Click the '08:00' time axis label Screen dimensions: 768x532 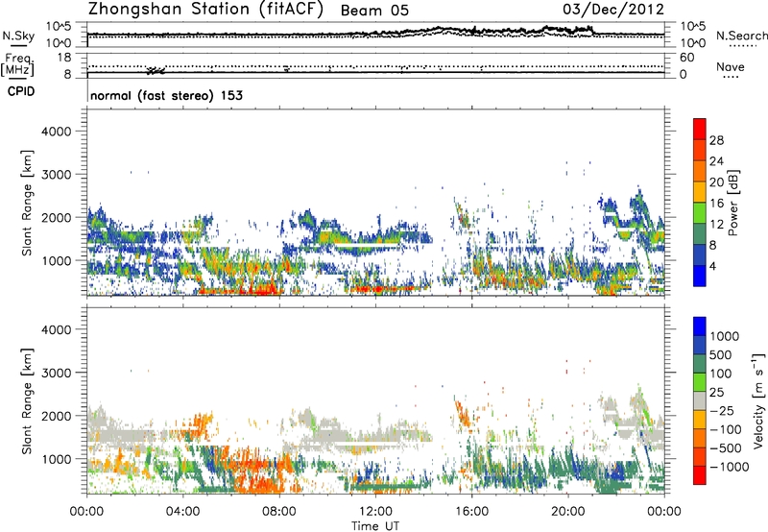click(x=279, y=512)
